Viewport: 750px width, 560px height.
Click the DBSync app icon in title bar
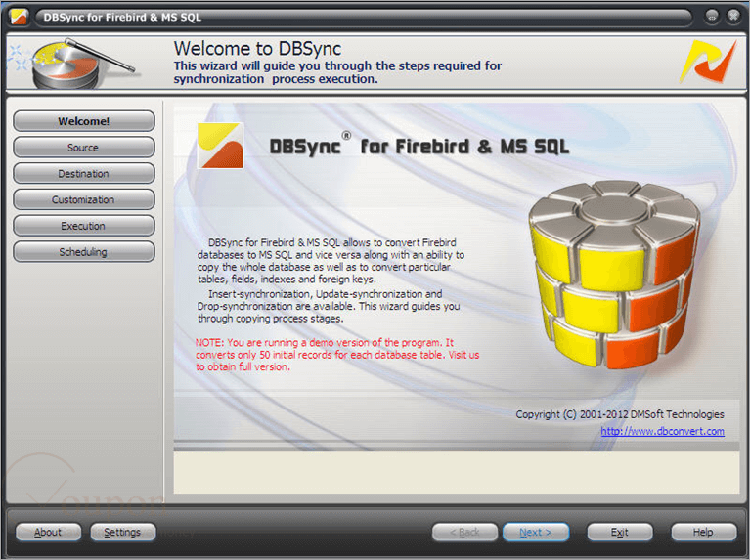click(19, 17)
